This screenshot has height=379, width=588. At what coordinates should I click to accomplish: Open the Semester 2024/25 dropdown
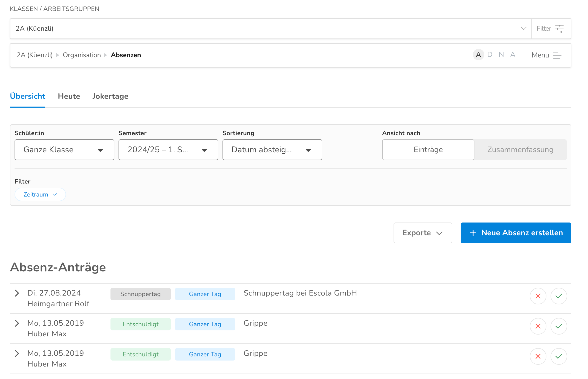(x=168, y=150)
